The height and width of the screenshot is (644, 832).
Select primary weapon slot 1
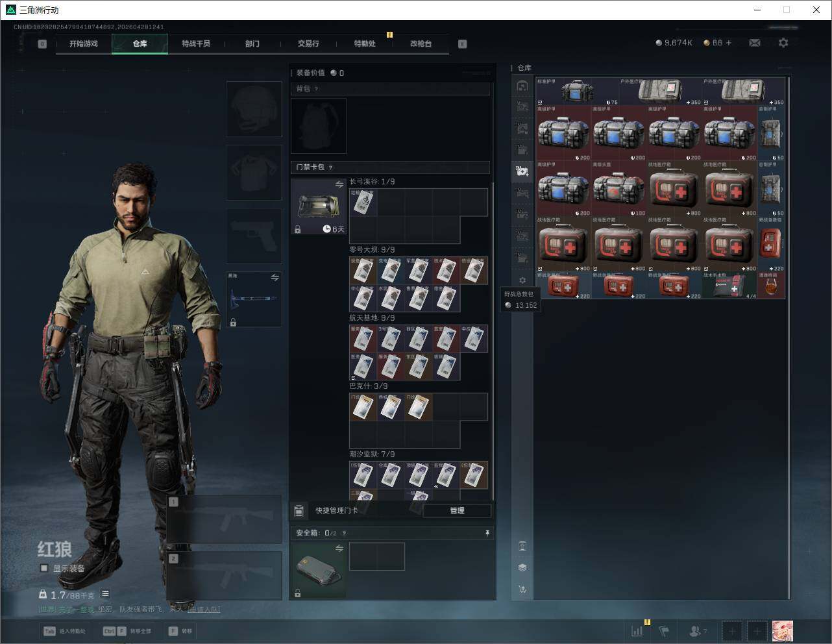click(x=225, y=519)
